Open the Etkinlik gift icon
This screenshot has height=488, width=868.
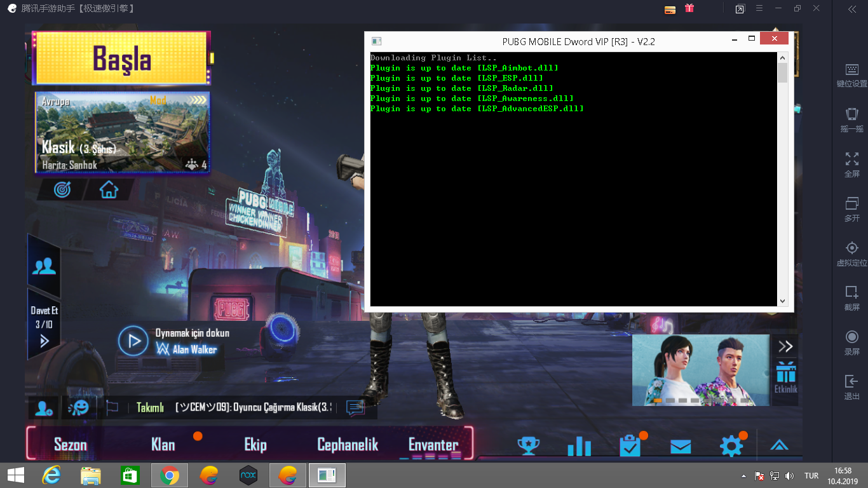coord(785,377)
